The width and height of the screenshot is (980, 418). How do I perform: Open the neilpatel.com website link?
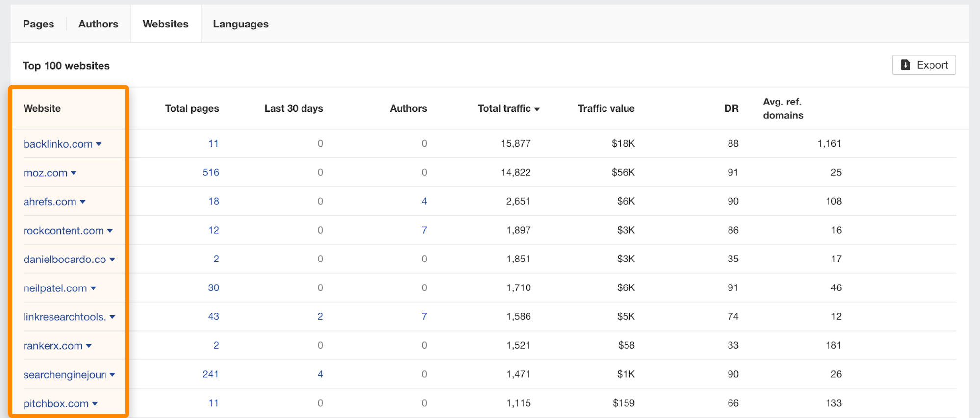55,288
